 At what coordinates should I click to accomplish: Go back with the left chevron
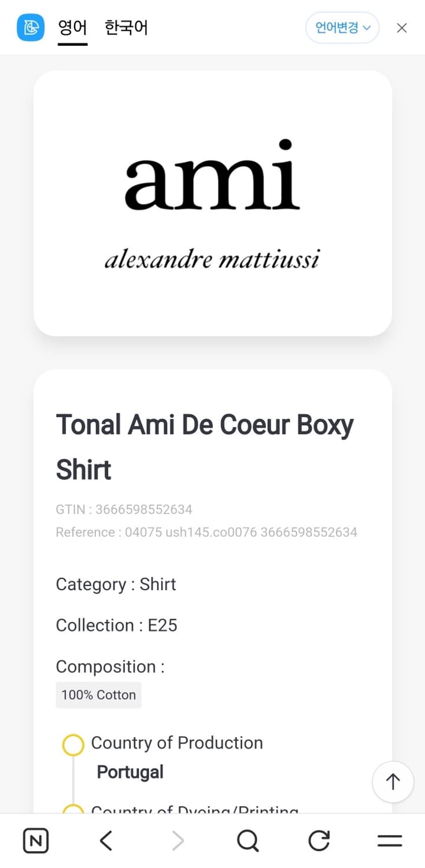[106, 841]
